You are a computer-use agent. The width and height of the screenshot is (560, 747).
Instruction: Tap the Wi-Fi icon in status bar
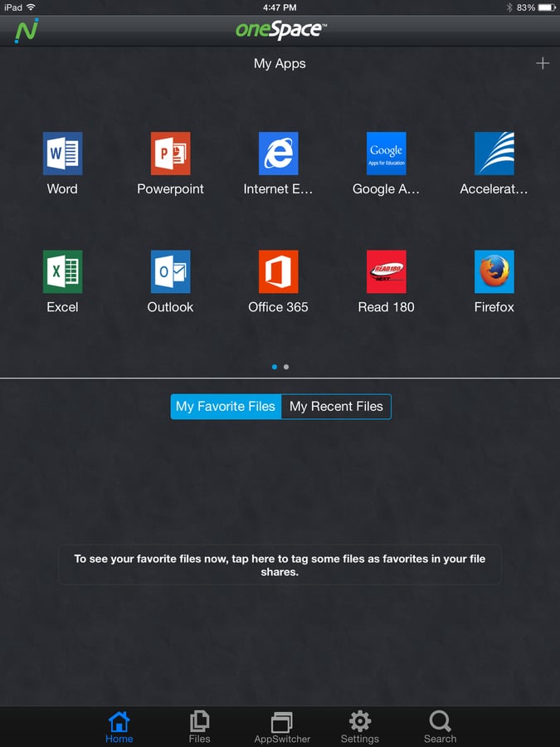31,7
